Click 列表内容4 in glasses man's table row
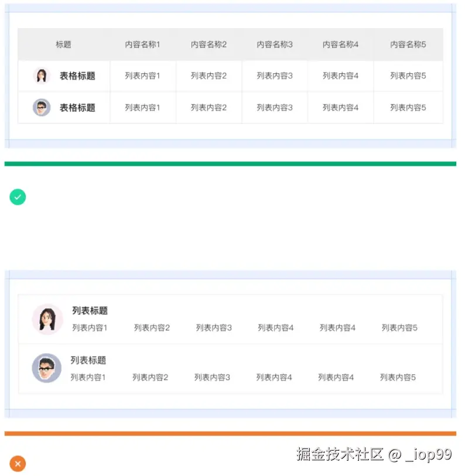465x476 pixels. (340, 108)
